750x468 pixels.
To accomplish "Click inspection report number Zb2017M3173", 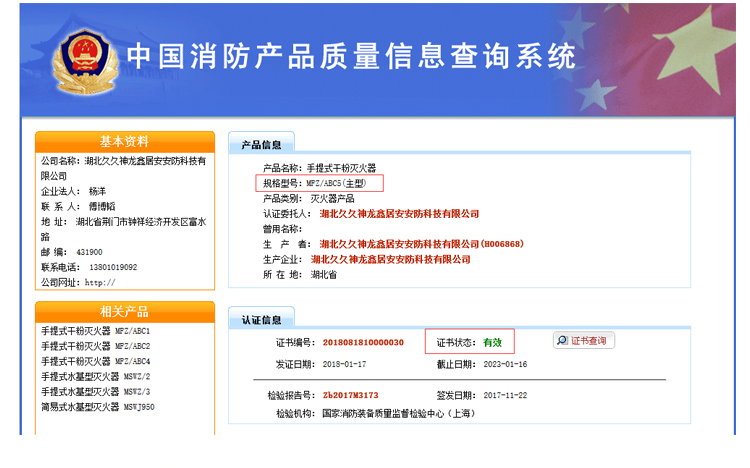I will (x=350, y=395).
